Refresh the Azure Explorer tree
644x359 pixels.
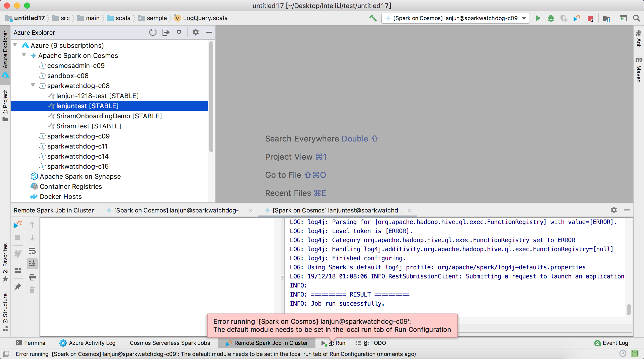tap(152, 32)
